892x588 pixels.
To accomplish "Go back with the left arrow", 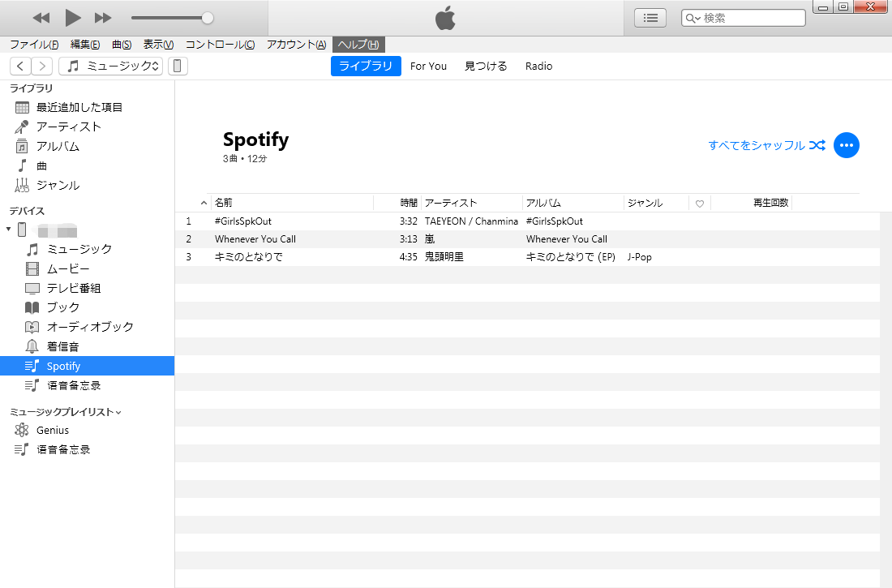I will click(20, 66).
